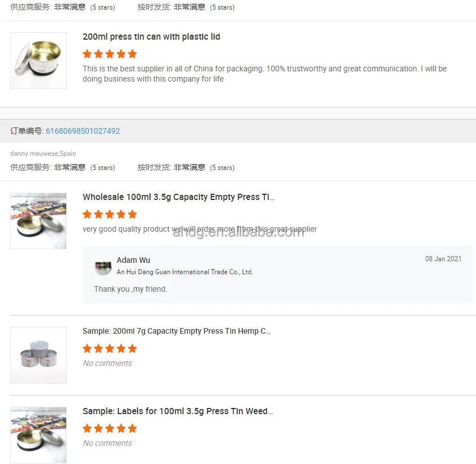Click star rating of 200ml press tin review

point(110,54)
